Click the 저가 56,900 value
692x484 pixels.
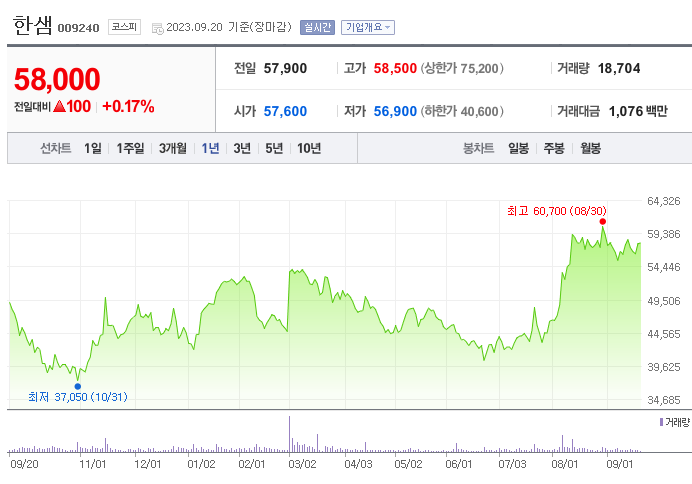(x=395, y=111)
